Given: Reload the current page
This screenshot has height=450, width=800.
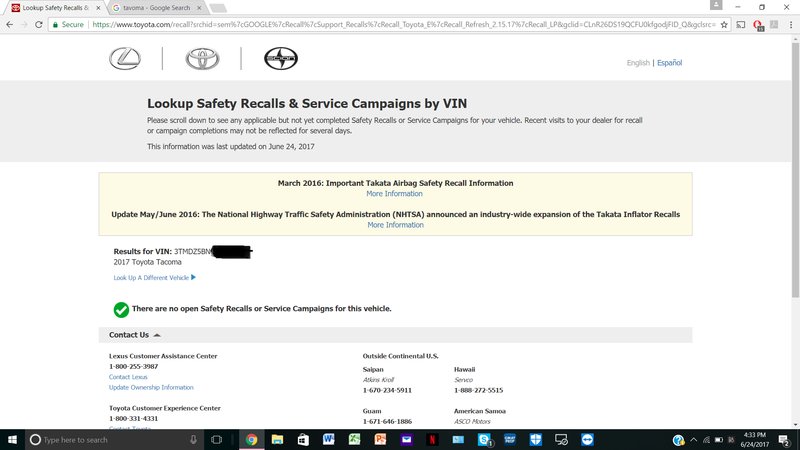Looking at the screenshot, I should tap(39, 24).
